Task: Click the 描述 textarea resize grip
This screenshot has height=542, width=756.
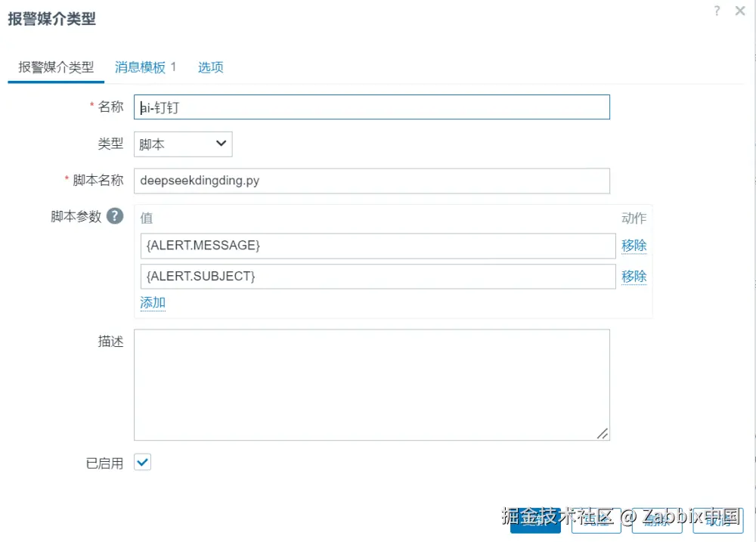Action: [603, 433]
